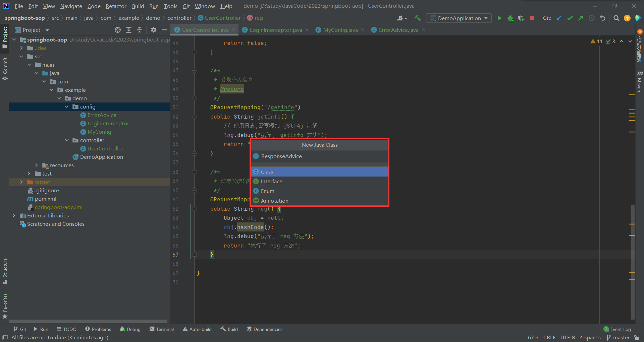
Task: Click the ResponseAdvice class name field
Action: (320, 156)
